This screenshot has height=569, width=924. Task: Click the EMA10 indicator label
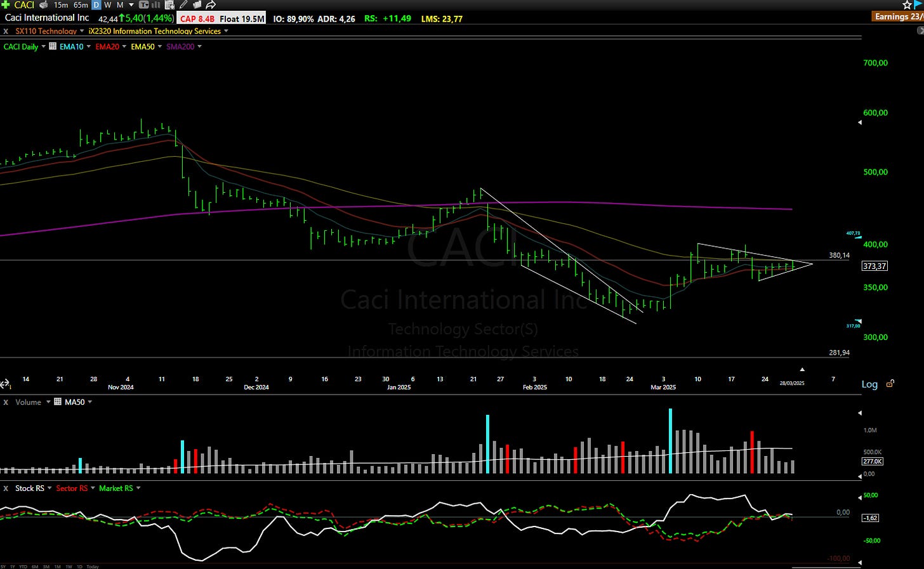coord(72,46)
